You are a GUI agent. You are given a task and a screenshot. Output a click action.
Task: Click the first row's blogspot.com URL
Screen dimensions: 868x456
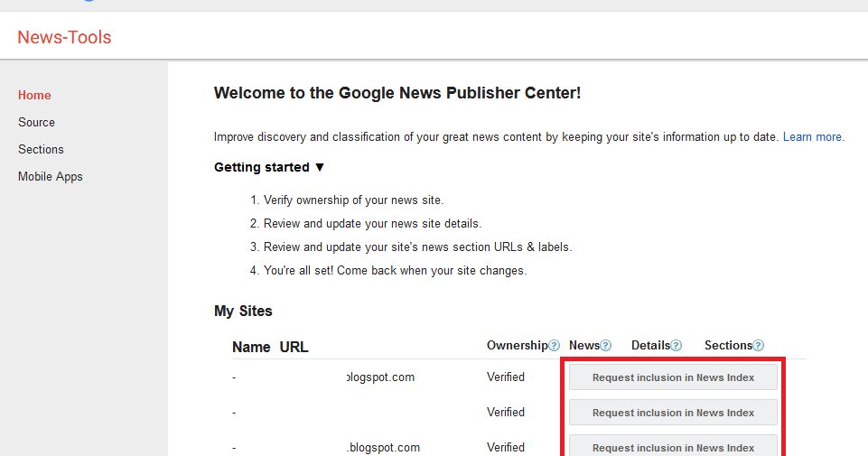click(380, 377)
